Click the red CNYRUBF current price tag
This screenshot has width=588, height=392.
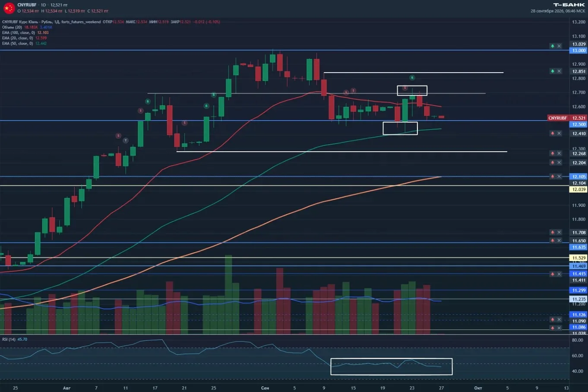click(x=567, y=118)
